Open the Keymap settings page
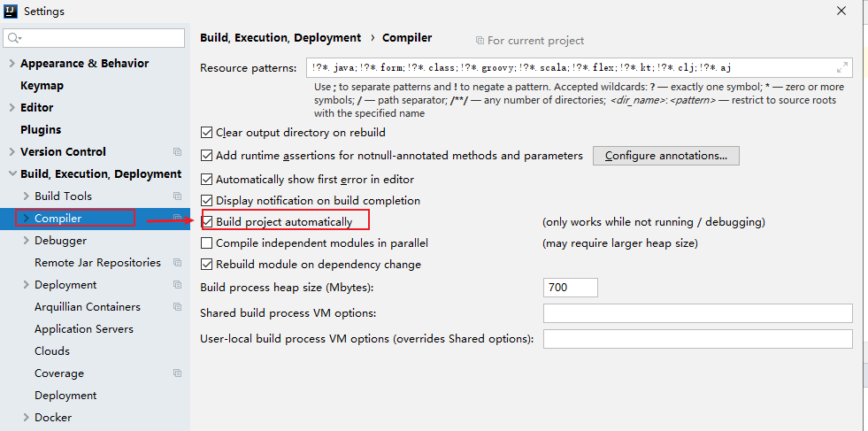This screenshot has width=868, height=431. point(42,86)
